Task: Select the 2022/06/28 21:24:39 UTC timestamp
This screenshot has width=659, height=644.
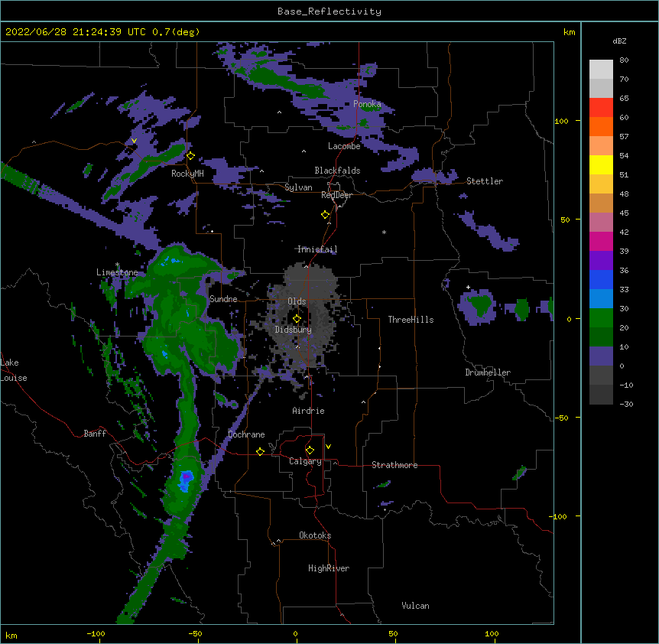Action: pos(76,32)
